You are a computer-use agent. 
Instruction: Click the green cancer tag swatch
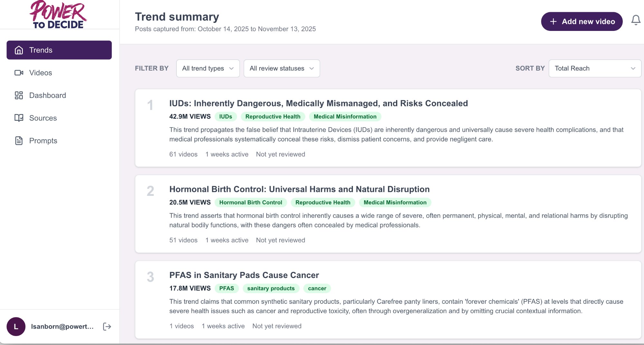click(317, 288)
